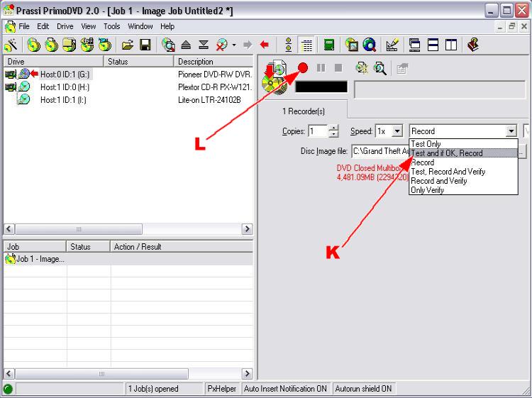532x398 pixels.
Task: Select the '1 Recorder(s)' tab
Action: (x=304, y=111)
